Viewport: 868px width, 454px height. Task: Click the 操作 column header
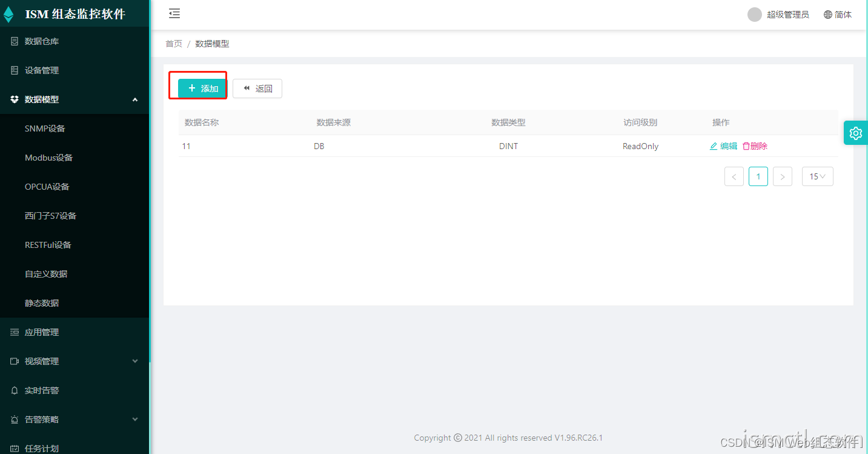point(721,122)
